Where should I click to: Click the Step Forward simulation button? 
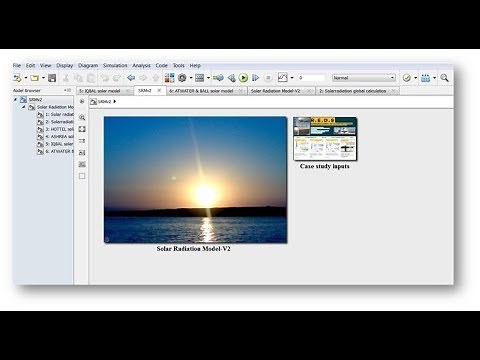(x=256, y=78)
